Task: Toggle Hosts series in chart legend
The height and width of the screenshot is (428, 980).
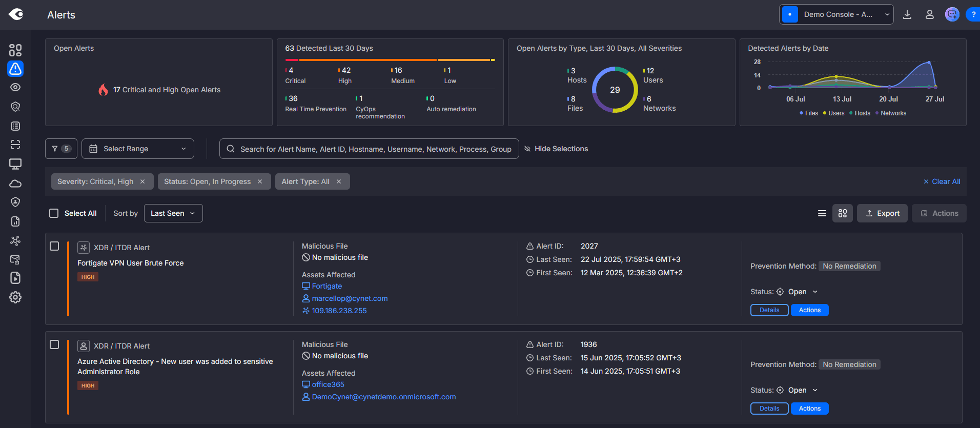Action: [x=860, y=113]
